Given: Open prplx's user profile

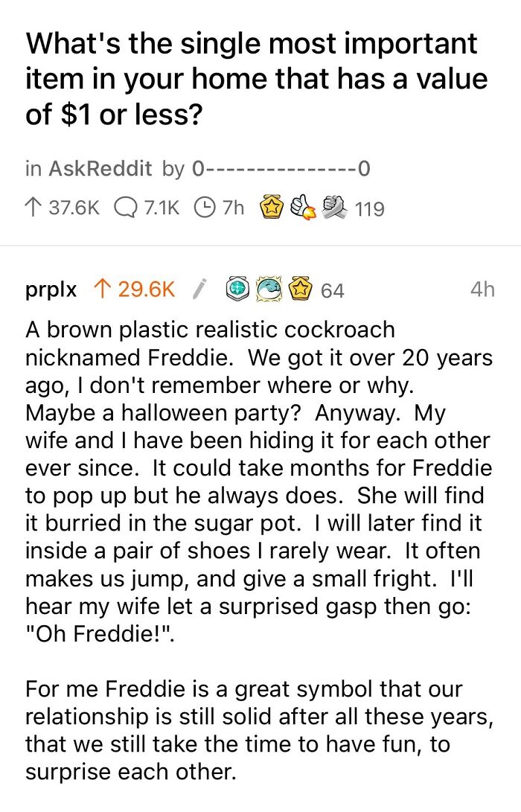Looking at the screenshot, I should click(x=51, y=290).
